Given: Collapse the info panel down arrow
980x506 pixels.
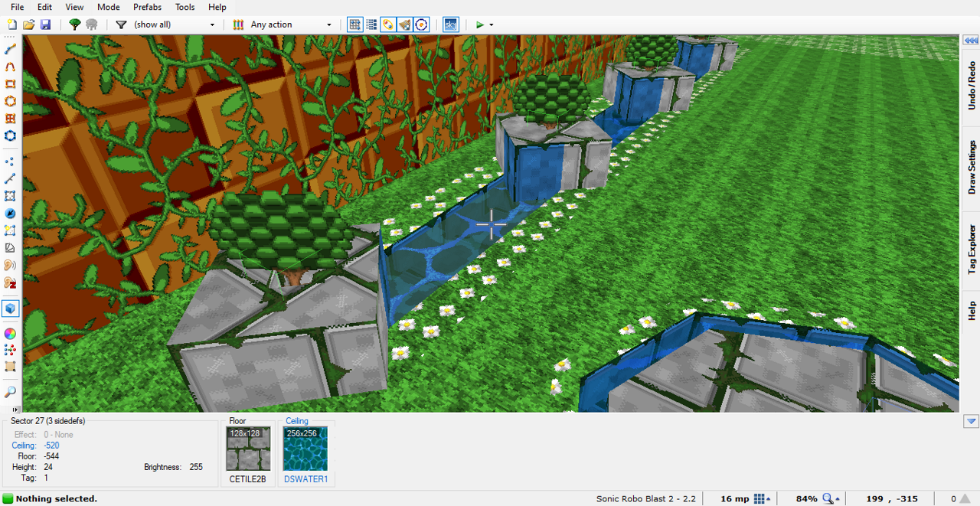Looking at the screenshot, I should [971, 421].
